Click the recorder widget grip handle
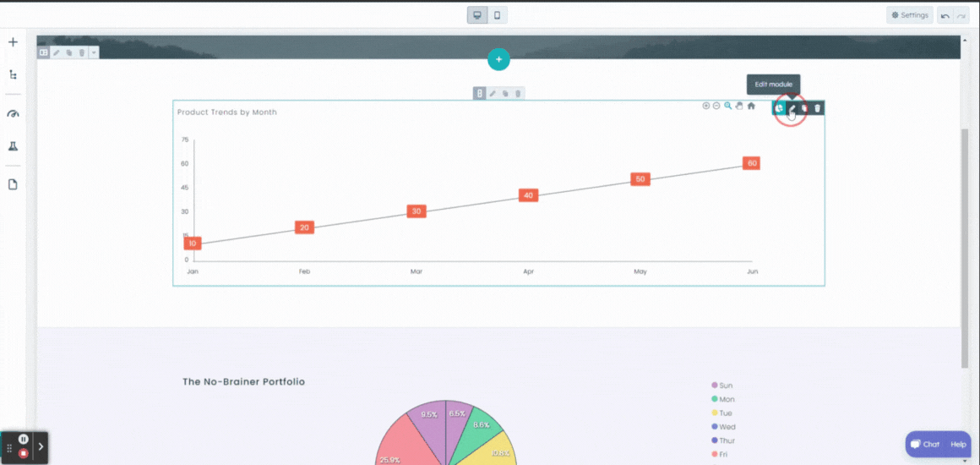This screenshot has height=465, width=980. pos(8,448)
